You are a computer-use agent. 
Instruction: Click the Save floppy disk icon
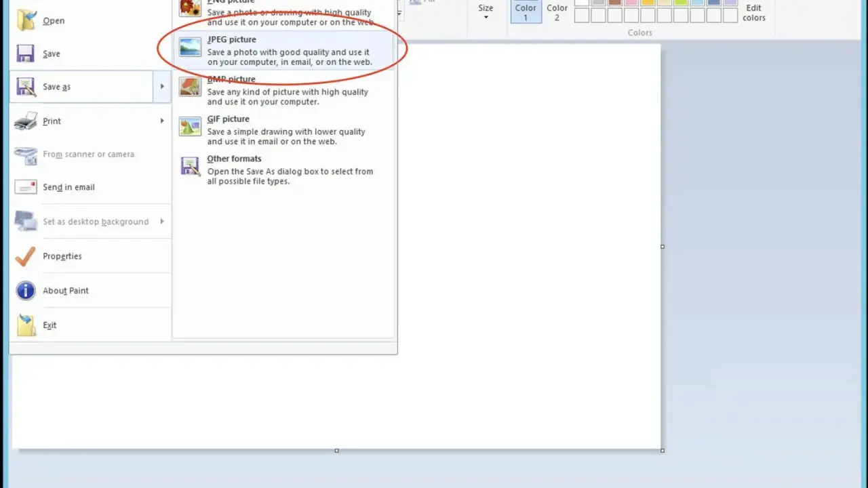(26, 54)
